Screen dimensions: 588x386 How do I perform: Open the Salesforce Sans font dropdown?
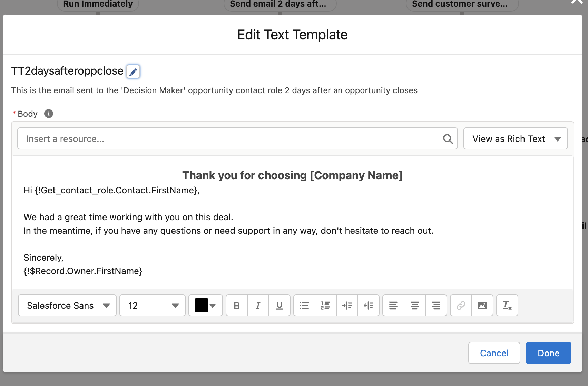point(67,306)
